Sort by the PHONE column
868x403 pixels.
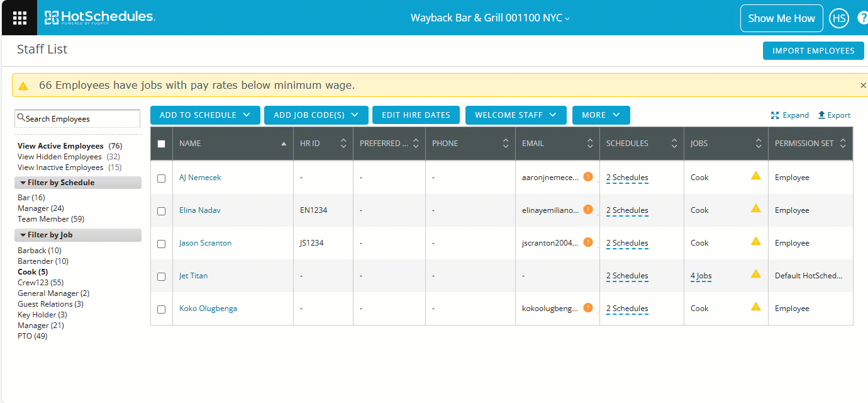click(x=506, y=144)
